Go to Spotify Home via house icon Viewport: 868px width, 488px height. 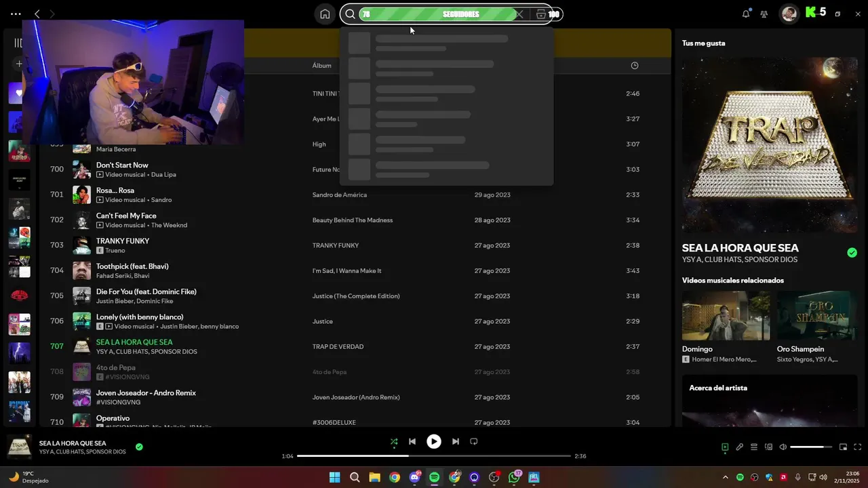325,14
